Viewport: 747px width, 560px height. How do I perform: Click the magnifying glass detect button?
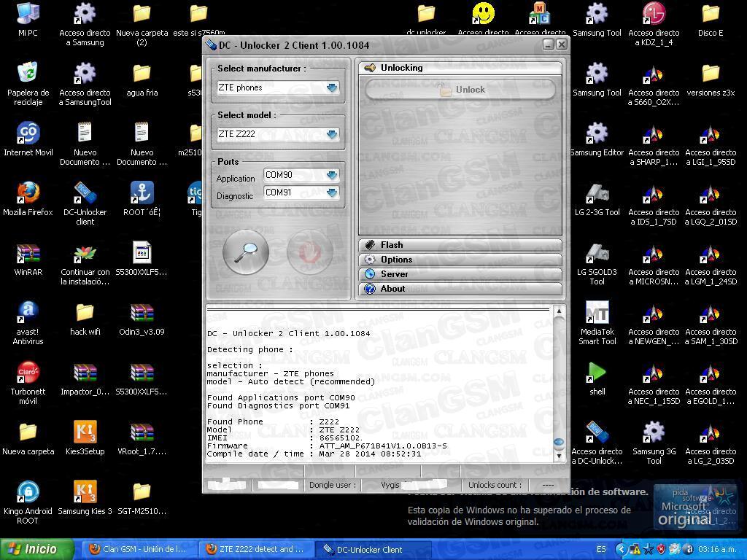pyautogui.click(x=246, y=252)
